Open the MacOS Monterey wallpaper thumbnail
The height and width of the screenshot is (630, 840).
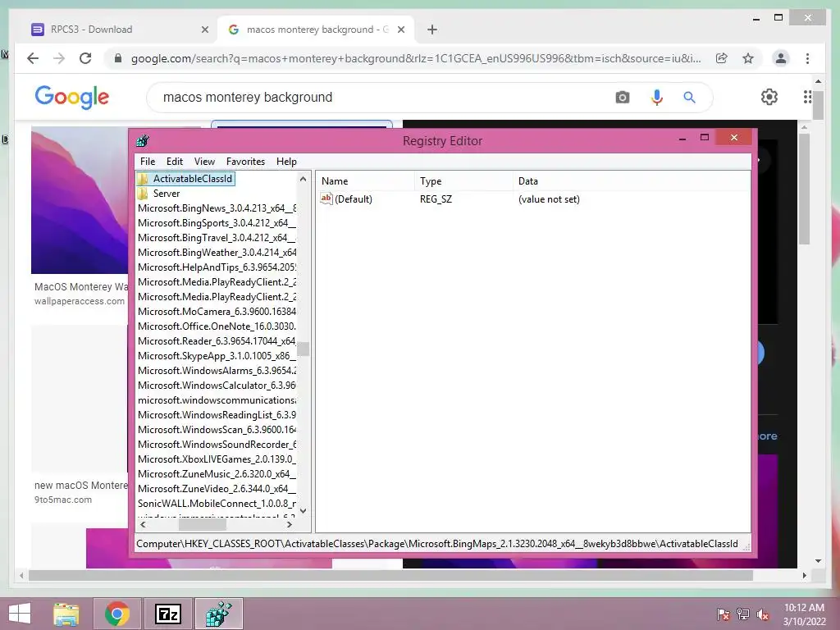coord(80,200)
